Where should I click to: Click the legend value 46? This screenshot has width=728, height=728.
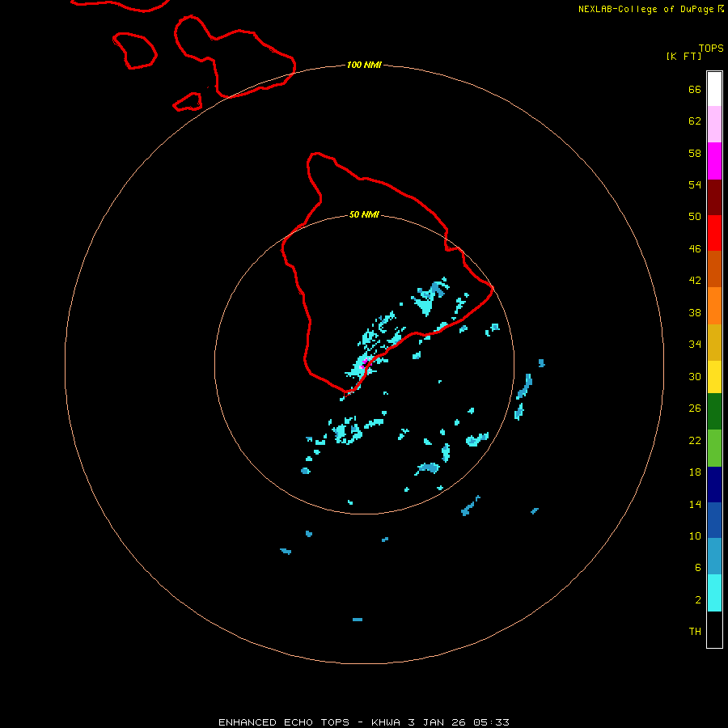(x=695, y=248)
